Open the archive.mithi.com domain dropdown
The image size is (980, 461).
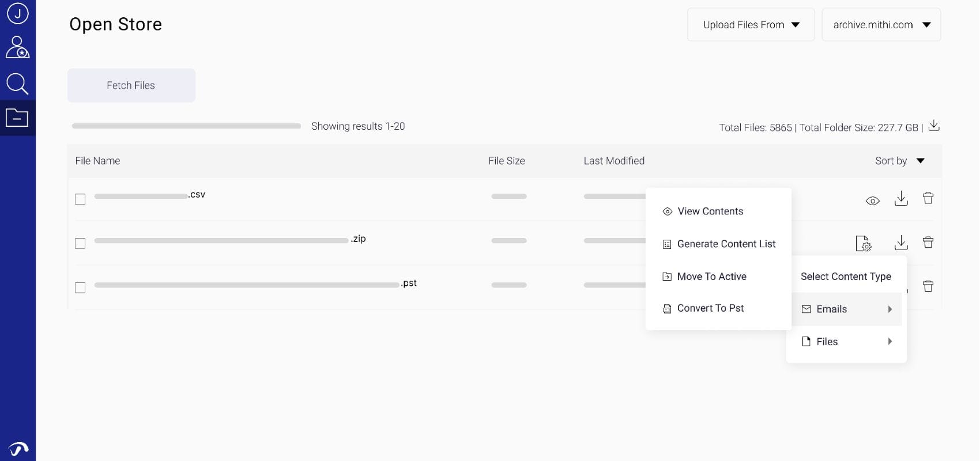[x=881, y=25]
